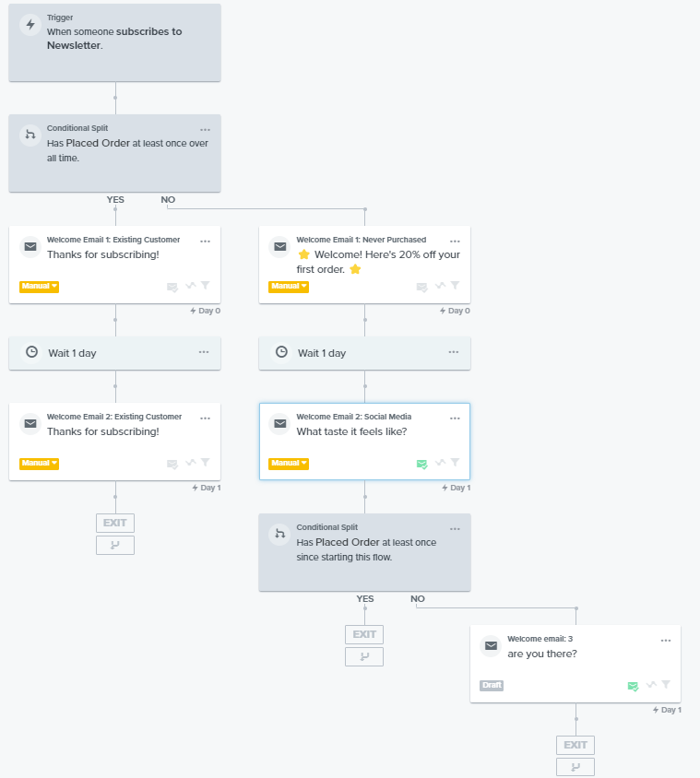Click the EXIT button under the YES branch
The height and width of the screenshot is (778, 700).
tap(363, 634)
